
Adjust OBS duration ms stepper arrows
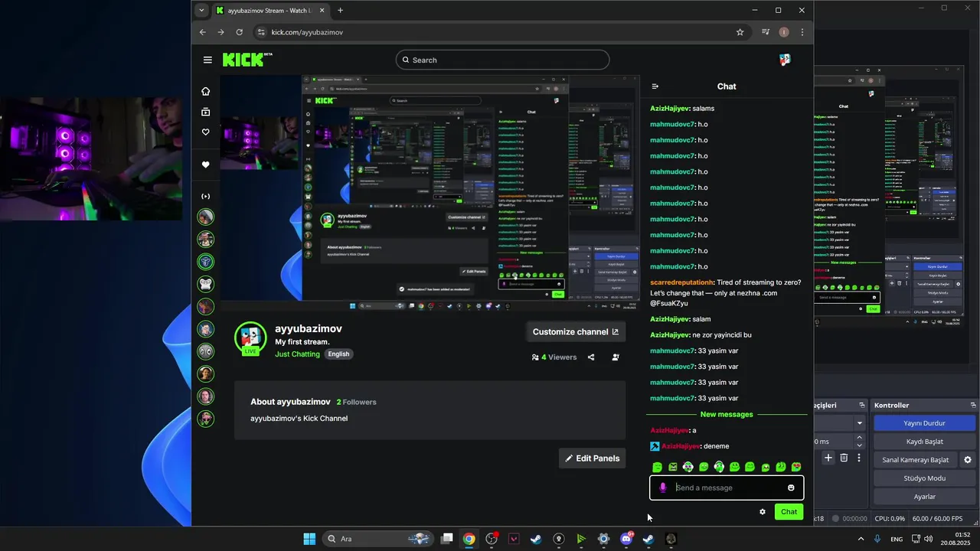point(859,442)
